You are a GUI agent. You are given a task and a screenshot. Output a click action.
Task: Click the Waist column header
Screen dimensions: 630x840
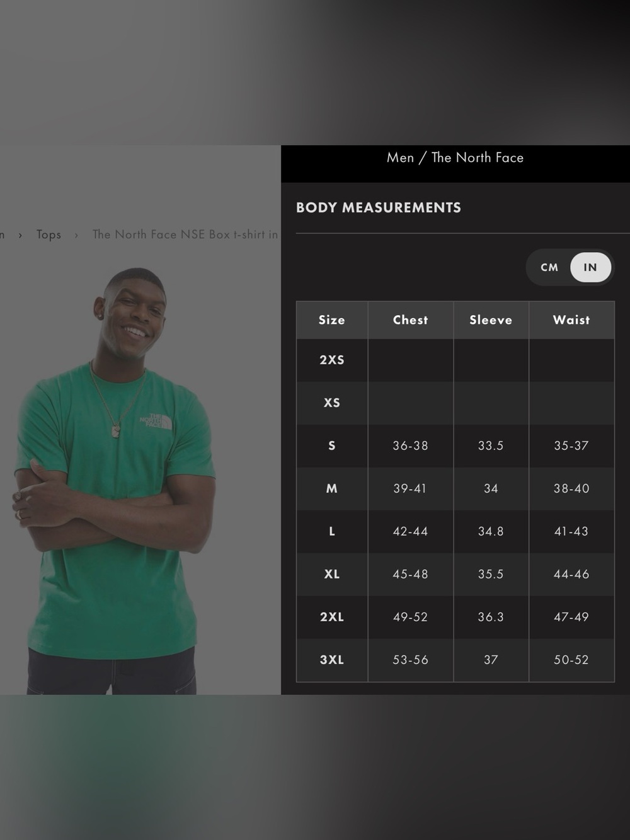pyautogui.click(x=571, y=320)
